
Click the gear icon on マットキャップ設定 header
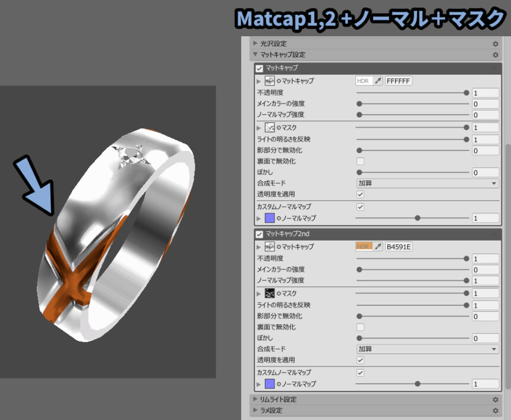pyautogui.click(x=495, y=55)
